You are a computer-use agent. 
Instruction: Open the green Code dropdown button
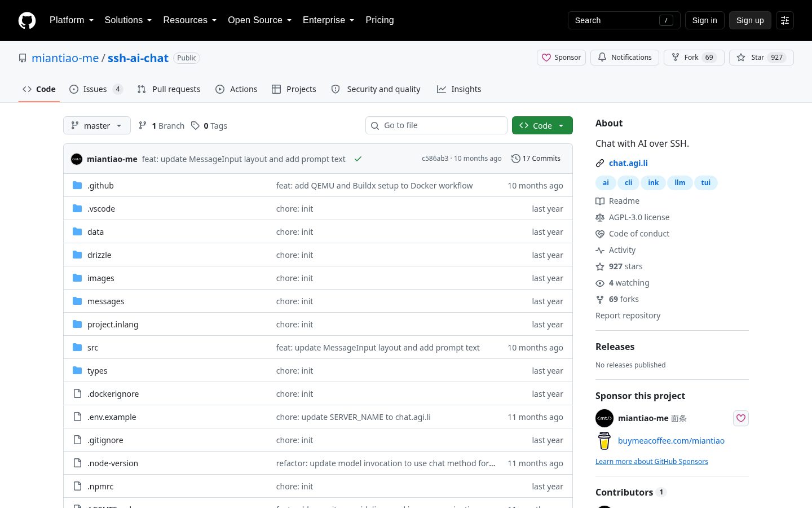(542, 125)
